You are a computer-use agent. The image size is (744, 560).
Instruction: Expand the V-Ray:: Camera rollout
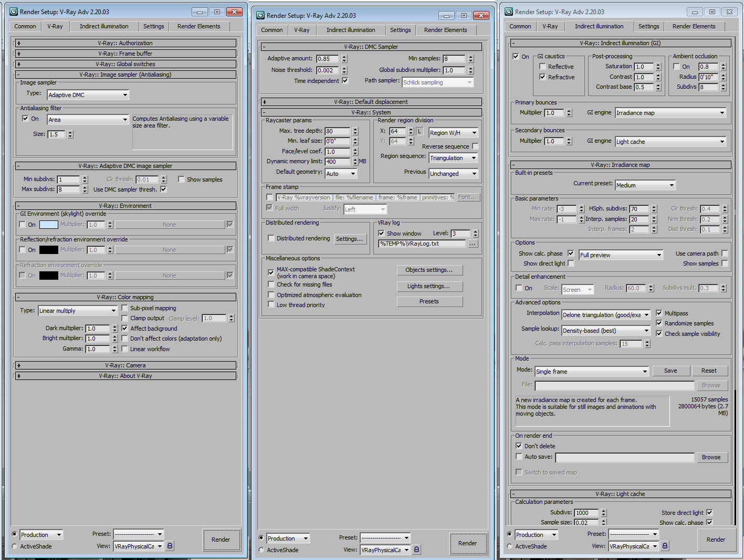pos(125,365)
